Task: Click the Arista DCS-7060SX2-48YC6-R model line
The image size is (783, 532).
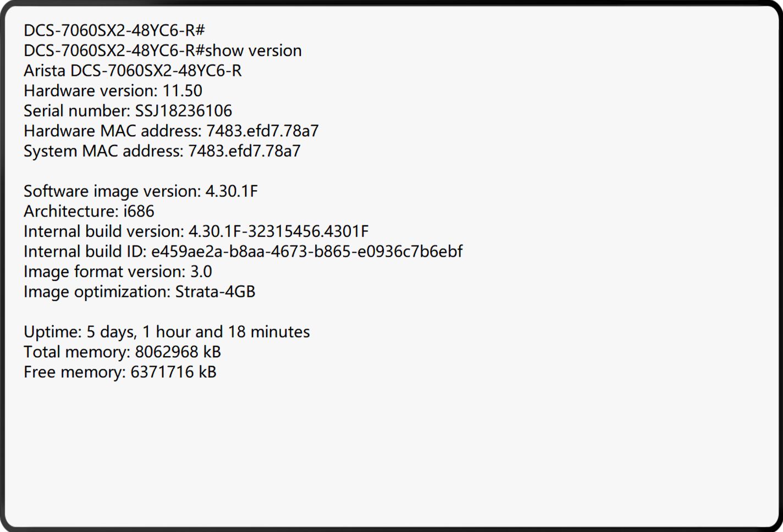Action: point(133,71)
